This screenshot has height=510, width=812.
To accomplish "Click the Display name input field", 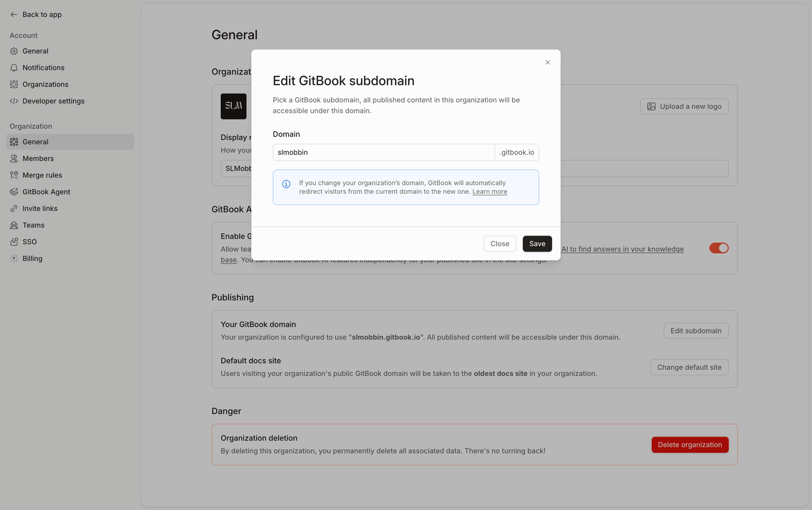I will click(475, 168).
